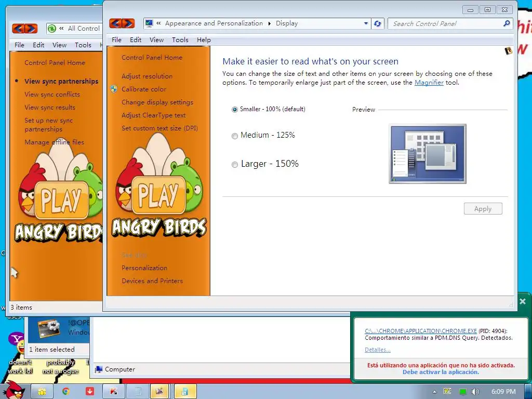Go back in the Sync Center window

point(18,29)
